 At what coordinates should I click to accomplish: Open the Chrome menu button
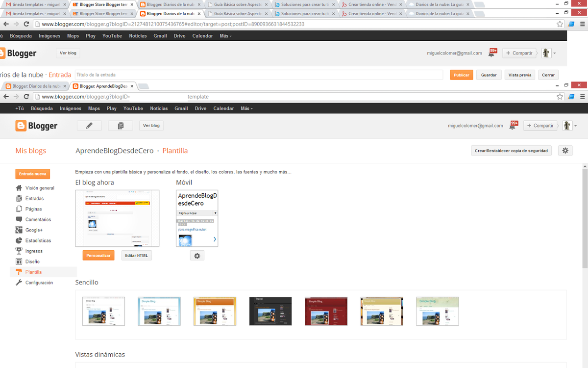tap(582, 97)
